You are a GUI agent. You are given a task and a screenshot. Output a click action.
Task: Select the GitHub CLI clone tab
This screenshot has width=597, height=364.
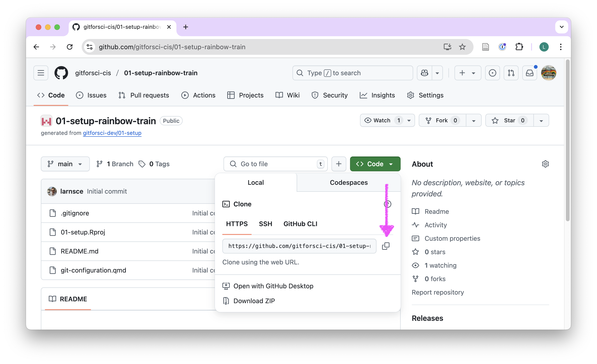tap(300, 224)
